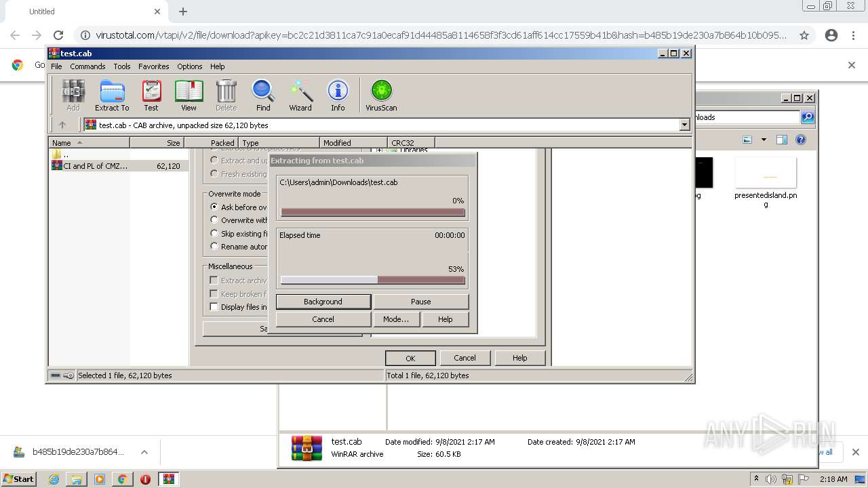The height and width of the screenshot is (488, 868).
Task: Cancel the extraction progress dialog
Action: [323, 319]
